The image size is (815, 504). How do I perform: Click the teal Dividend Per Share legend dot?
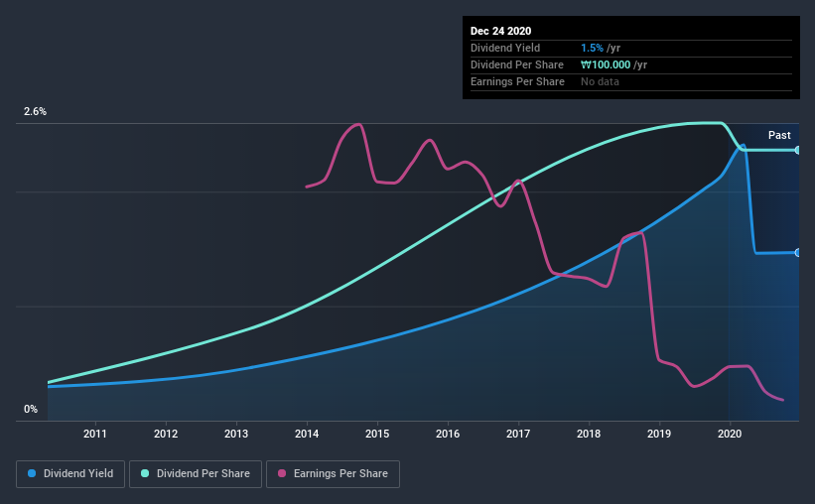coord(145,473)
